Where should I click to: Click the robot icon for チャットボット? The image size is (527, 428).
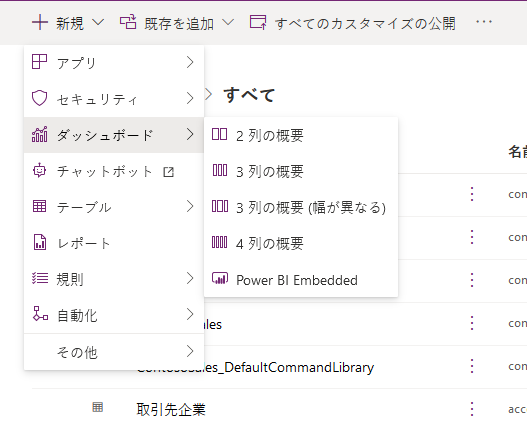pyautogui.click(x=39, y=170)
